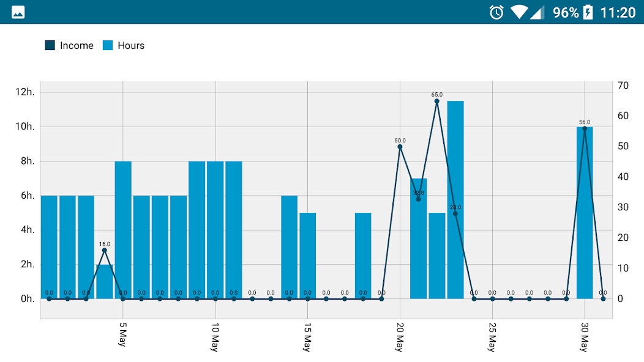Tap the Wi-Fi signal icon

519,12
